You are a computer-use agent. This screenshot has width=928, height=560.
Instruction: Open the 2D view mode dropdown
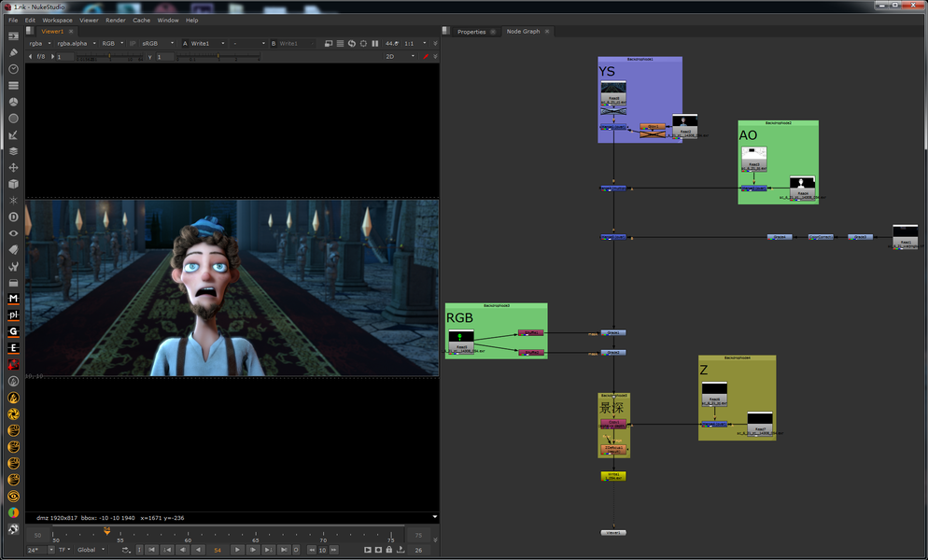pos(401,56)
